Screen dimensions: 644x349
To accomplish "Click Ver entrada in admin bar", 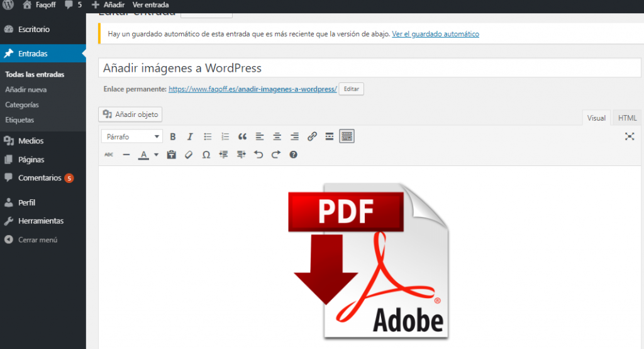I will (x=150, y=5).
